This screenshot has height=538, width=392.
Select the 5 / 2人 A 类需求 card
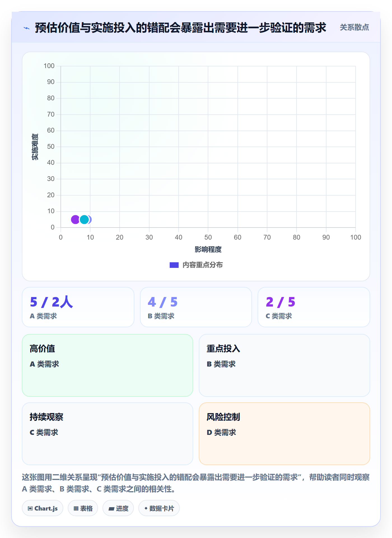[78, 307]
